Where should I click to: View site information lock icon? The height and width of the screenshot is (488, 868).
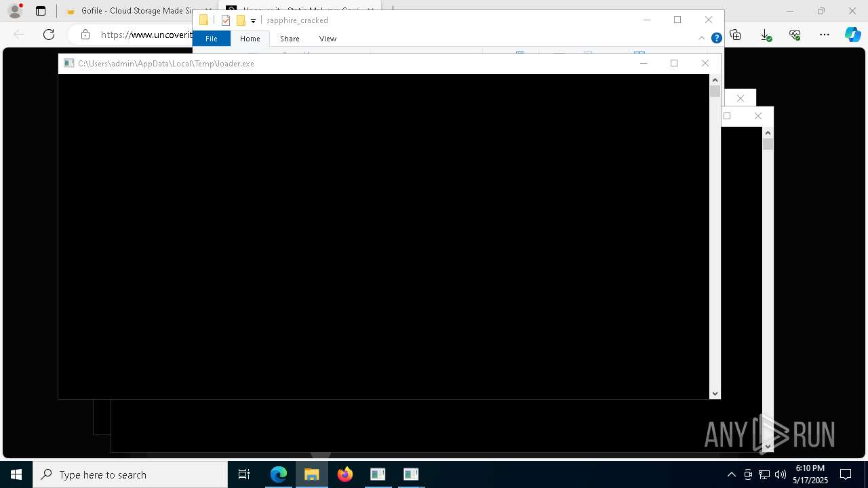coord(85,35)
